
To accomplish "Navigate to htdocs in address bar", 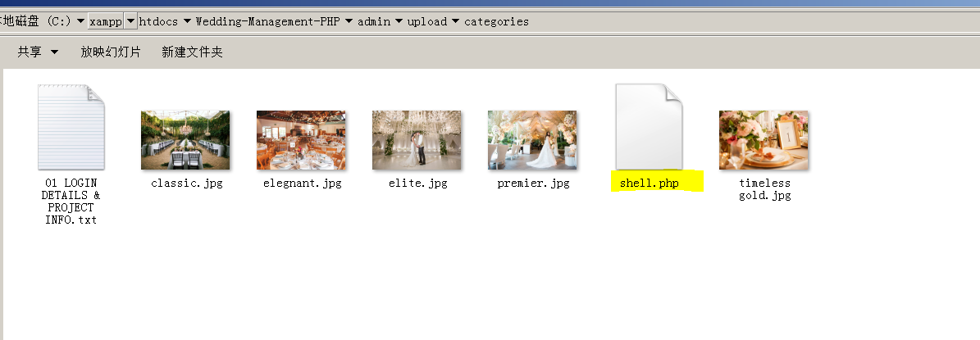I will coord(159,21).
